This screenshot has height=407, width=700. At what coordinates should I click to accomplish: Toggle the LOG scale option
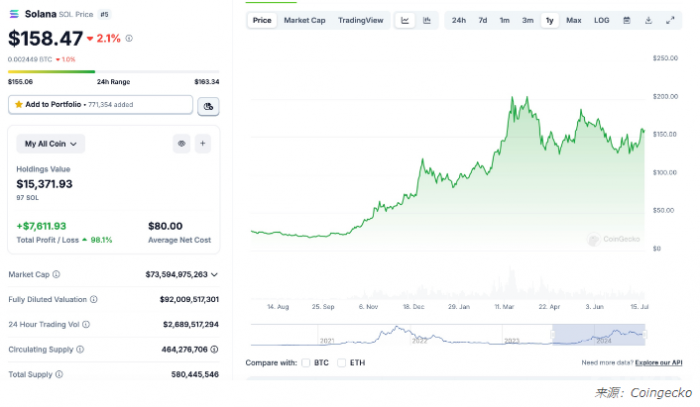pos(601,21)
